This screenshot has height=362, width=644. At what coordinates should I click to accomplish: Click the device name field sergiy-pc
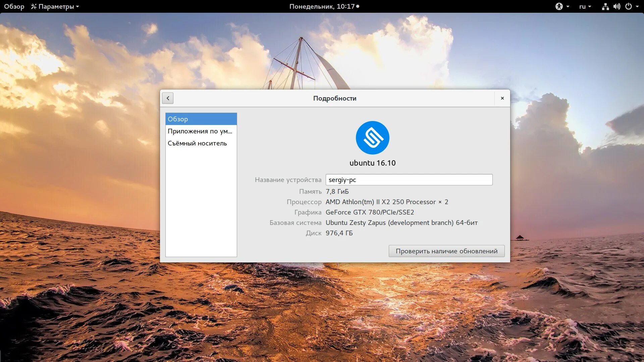click(409, 180)
